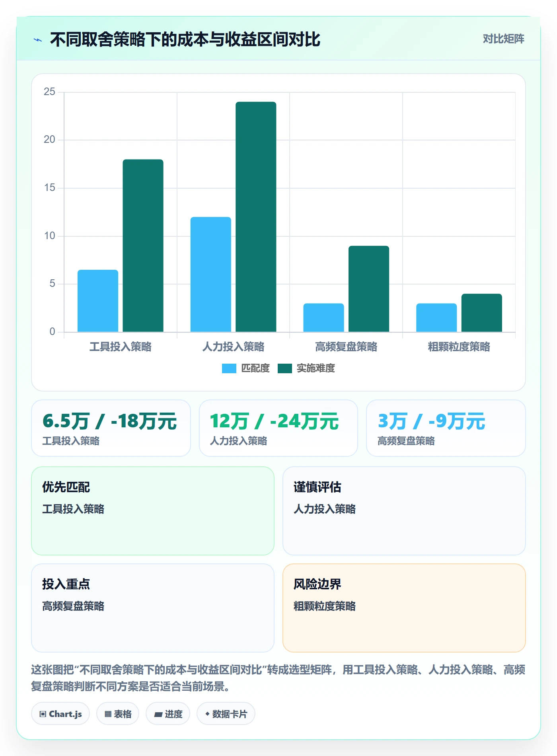Click the 匹配度 legend label
The width and height of the screenshot is (557, 756).
(255, 368)
